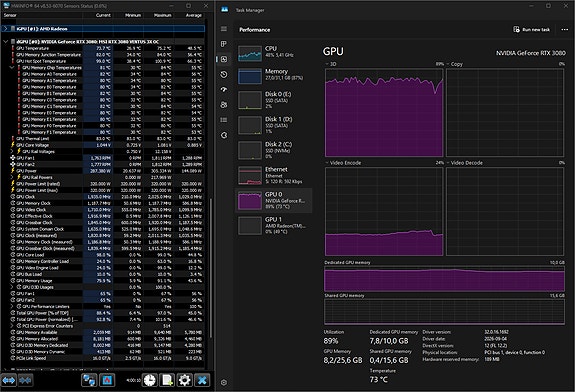
Task: Select Memory in the Performance list
Action: [x=274, y=76]
